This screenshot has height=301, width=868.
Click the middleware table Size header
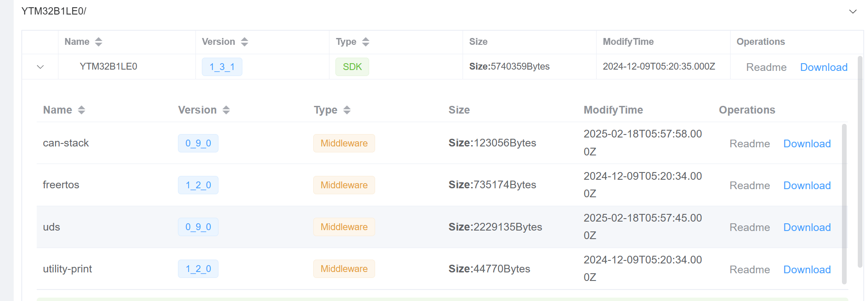[x=459, y=110]
